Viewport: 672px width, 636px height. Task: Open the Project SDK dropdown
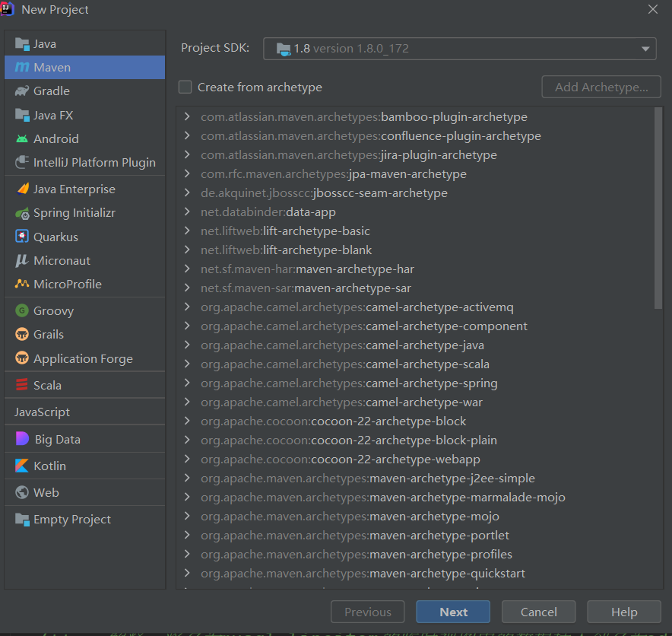(459, 49)
